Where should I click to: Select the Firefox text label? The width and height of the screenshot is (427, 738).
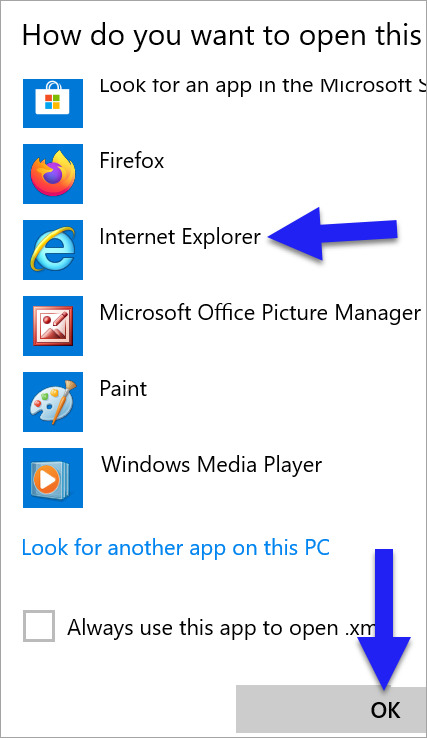click(x=132, y=160)
